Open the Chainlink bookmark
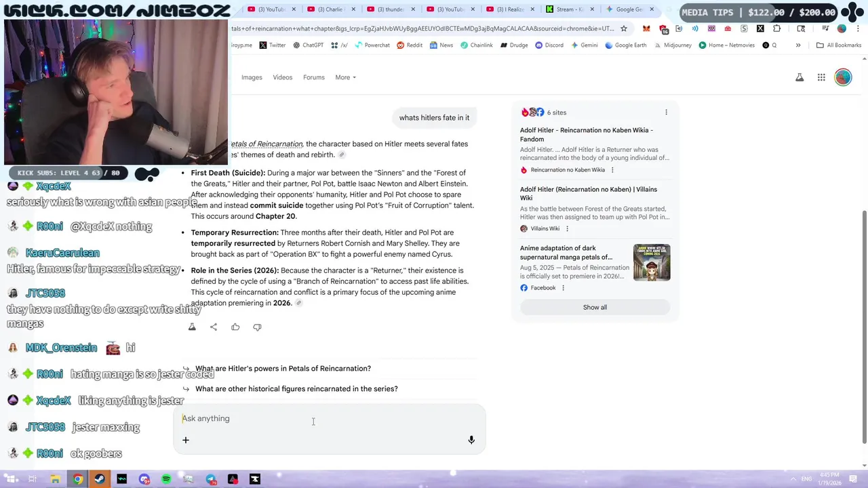 (x=476, y=45)
